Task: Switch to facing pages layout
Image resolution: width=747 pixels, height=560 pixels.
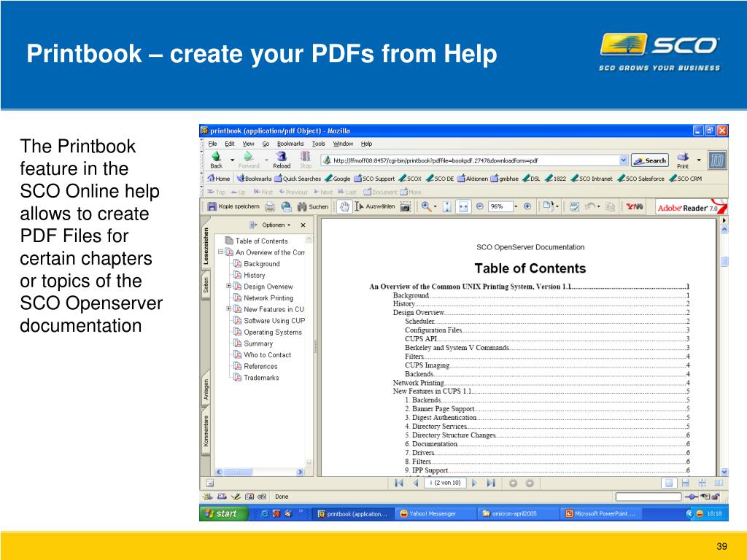Action: (719, 483)
